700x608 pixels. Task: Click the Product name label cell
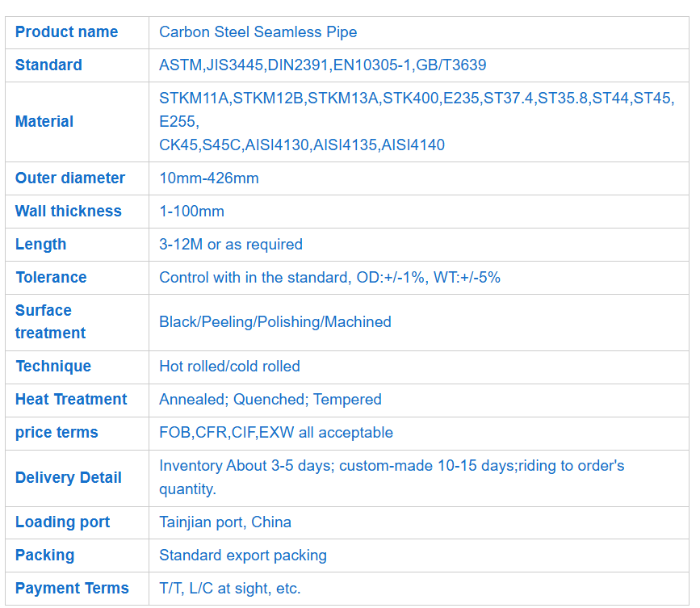click(x=66, y=32)
